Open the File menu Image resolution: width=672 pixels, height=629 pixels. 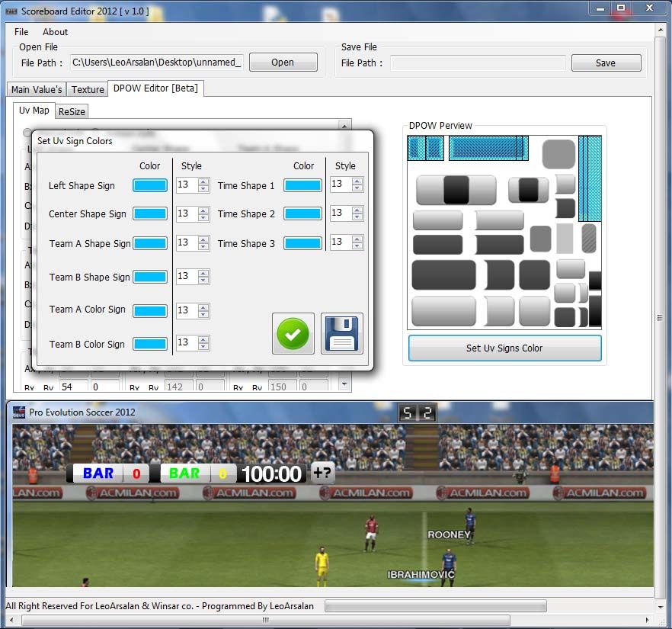21,32
